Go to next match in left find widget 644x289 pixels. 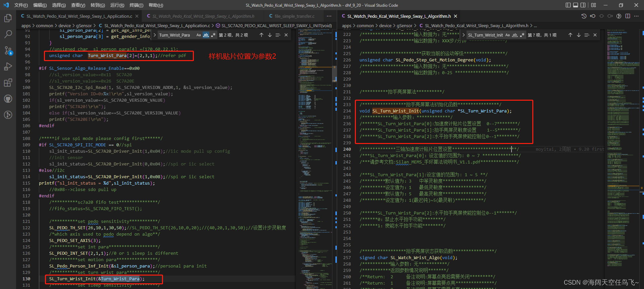(x=270, y=35)
